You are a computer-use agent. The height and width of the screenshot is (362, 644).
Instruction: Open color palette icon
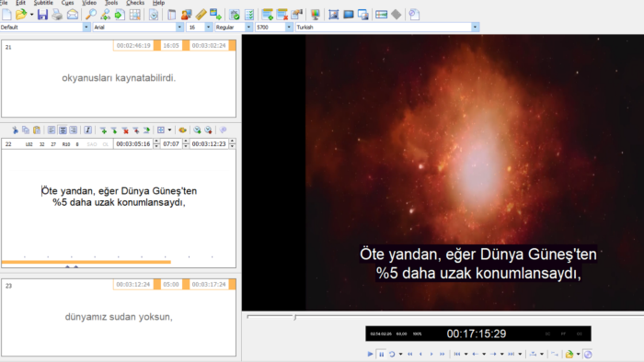pos(182,130)
